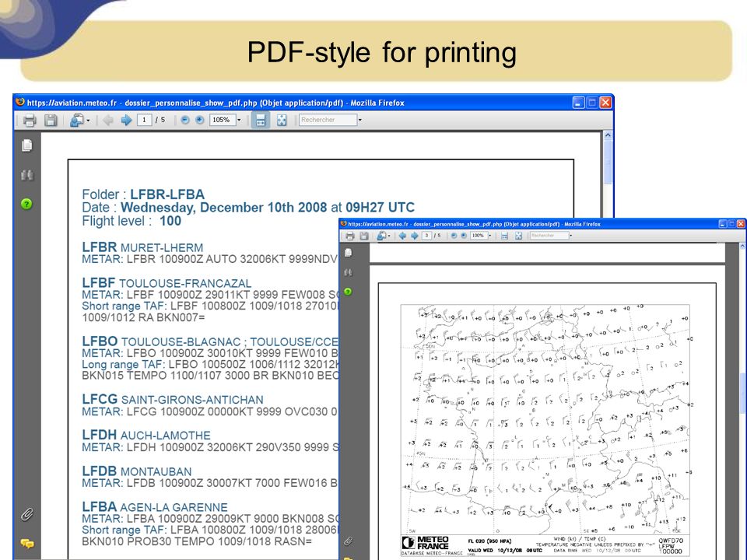Save a copy in the larger back window
Viewport: 747px width, 560px height.
51,121
